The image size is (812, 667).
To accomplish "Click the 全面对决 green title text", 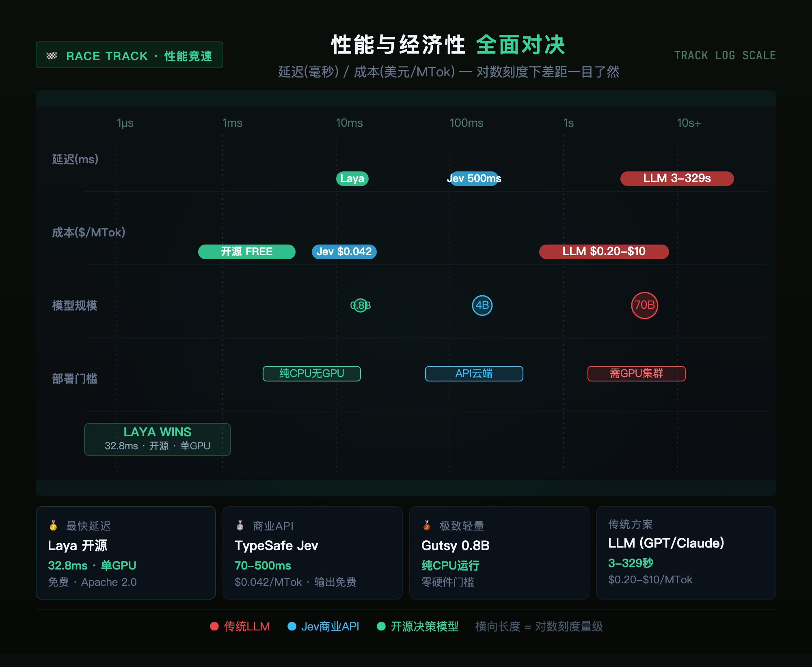I will [x=520, y=45].
